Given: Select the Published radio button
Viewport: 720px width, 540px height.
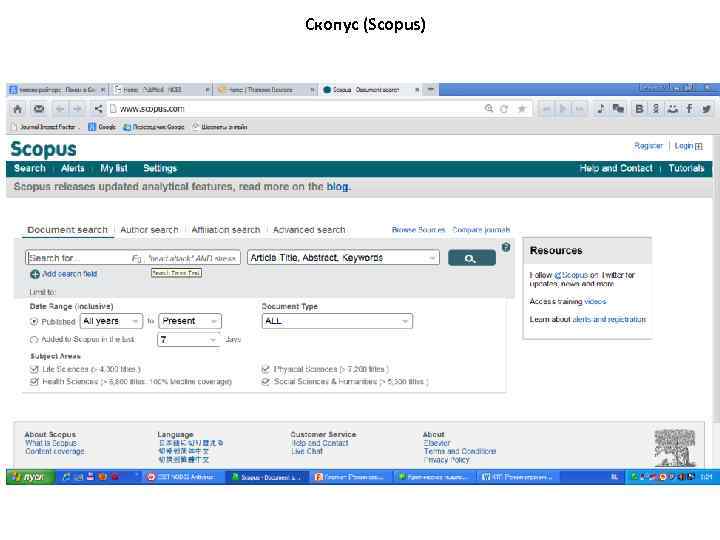Looking at the screenshot, I should (x=34, y=321).
